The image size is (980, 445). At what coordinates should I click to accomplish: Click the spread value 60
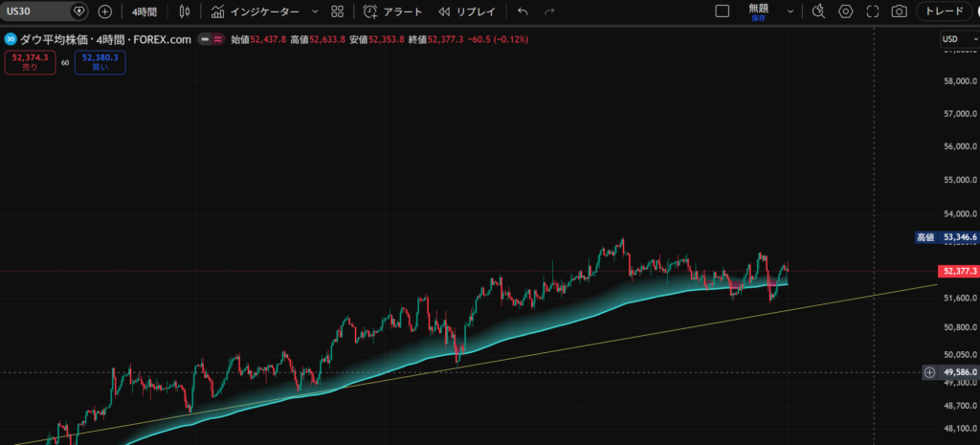[x=65, y=63]
